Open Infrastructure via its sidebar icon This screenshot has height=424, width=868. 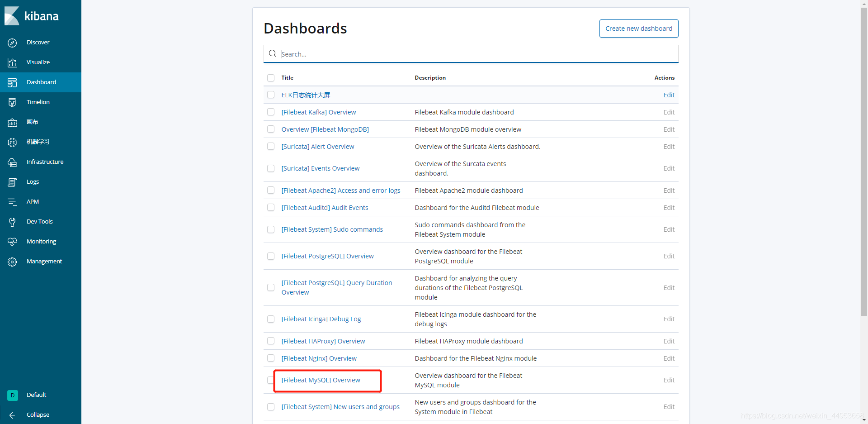(12, 162)
